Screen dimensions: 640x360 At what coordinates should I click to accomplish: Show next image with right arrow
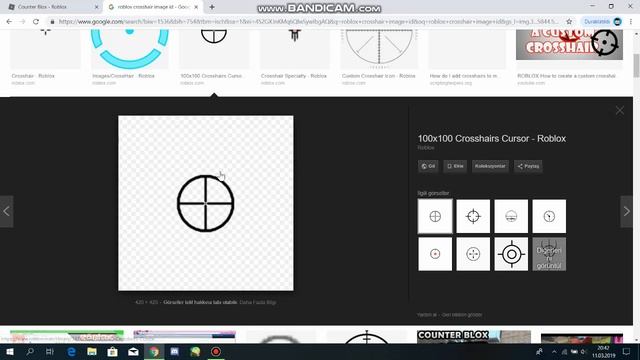click(627, 211)
